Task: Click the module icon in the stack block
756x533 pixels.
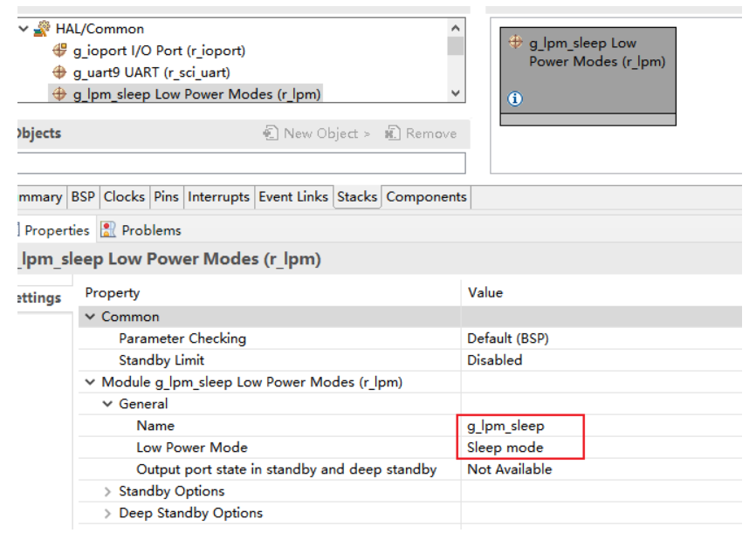Action: click(515, 42)
